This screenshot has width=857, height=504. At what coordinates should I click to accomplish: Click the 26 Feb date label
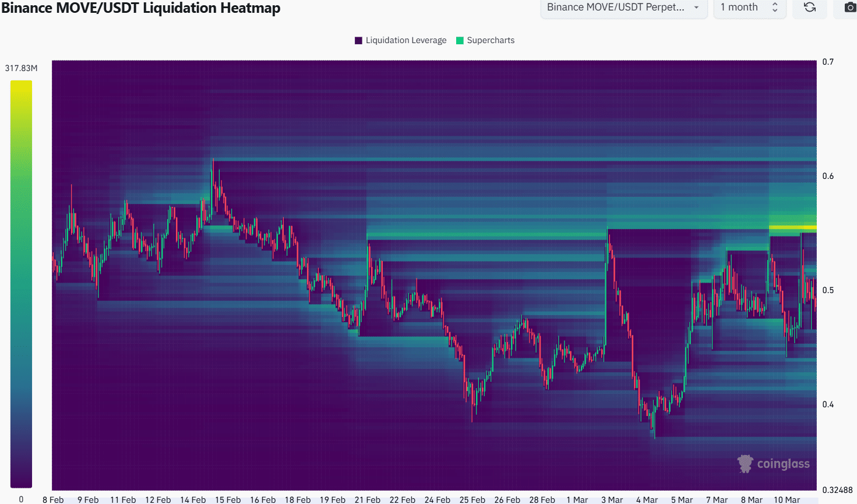tap(507, 499)
